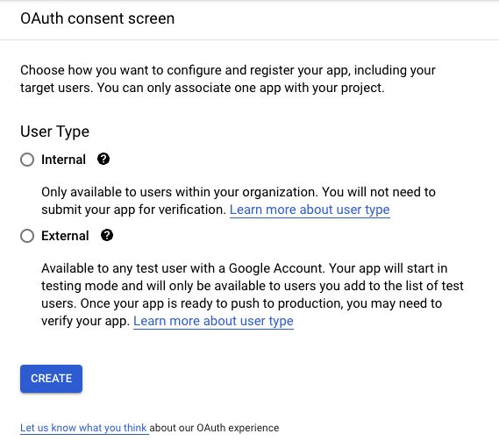Click the bold External label text
This screenshot has height=448, width=499.
(x=65, y=236)
